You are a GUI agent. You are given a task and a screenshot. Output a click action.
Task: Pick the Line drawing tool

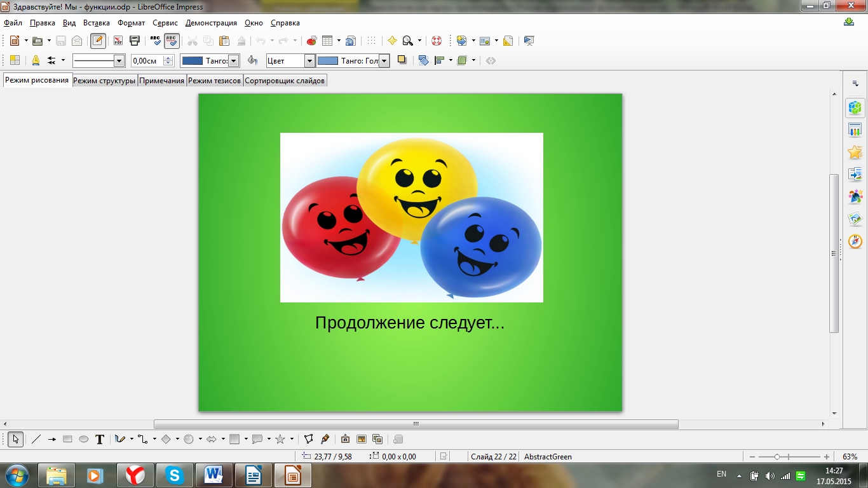[x=36, y=439]
